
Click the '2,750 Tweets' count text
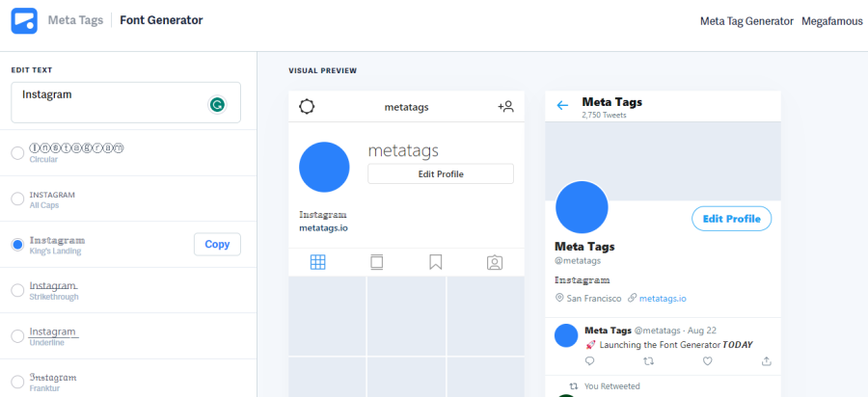604,116
